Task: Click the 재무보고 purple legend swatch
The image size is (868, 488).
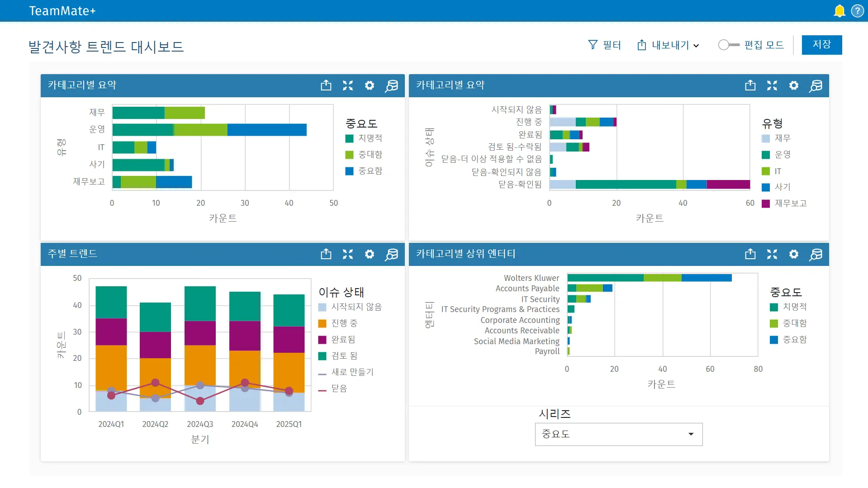Action: pos(766,204)
